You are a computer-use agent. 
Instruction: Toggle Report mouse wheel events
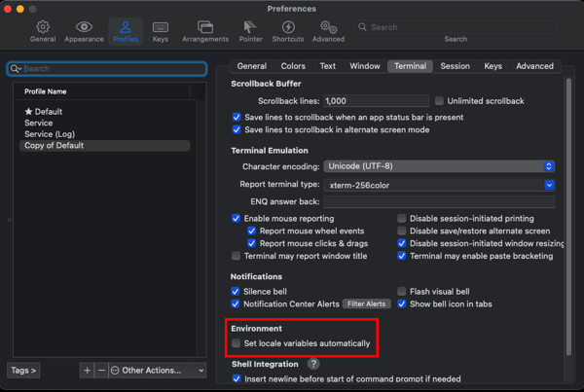click(x=252, y=231)
